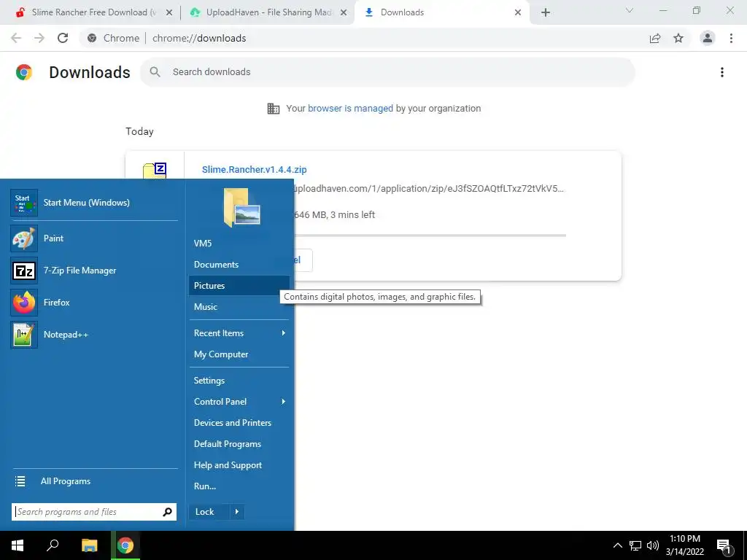Open the 'browser is managed' link
The height and width of the screenshot is (560, 747).
pos(350,109)
